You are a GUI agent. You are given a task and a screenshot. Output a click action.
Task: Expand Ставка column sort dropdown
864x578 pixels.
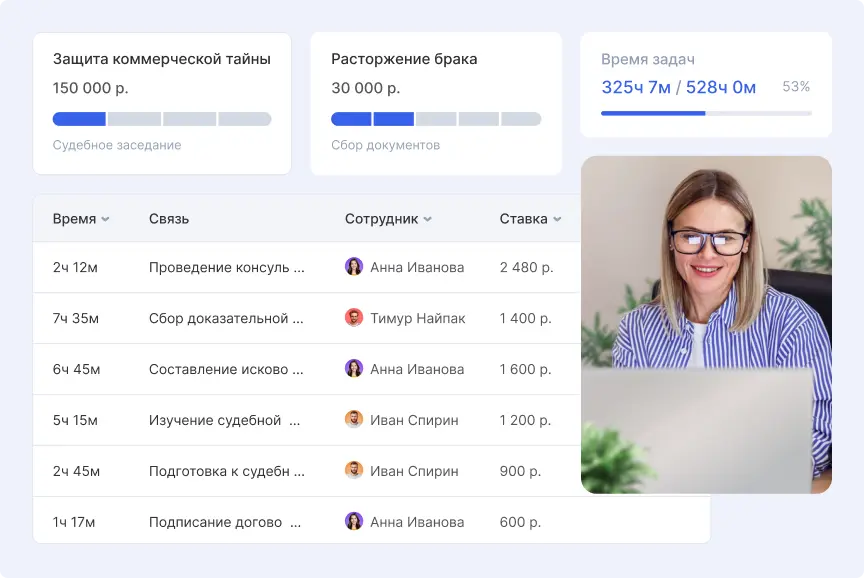557,219
